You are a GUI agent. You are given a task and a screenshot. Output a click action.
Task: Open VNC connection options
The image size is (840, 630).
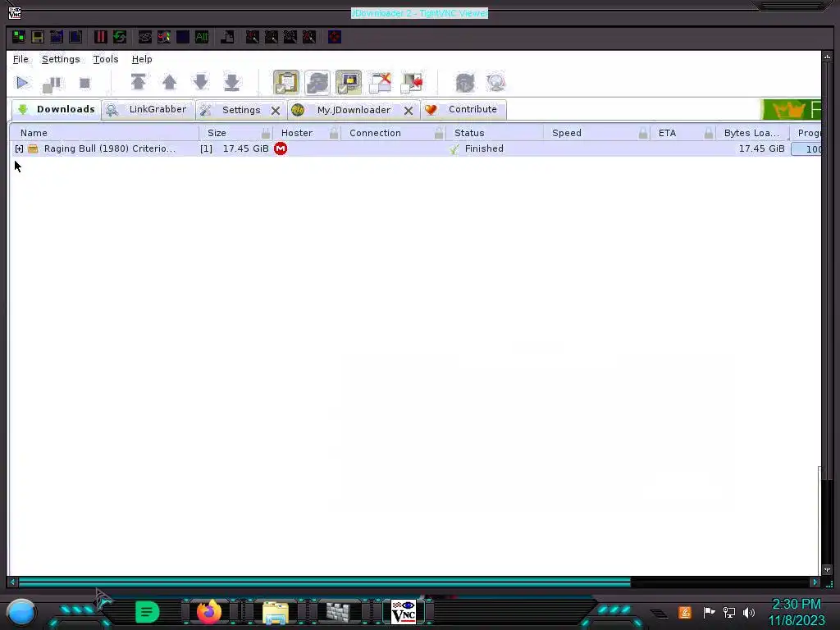pos(57,36)
